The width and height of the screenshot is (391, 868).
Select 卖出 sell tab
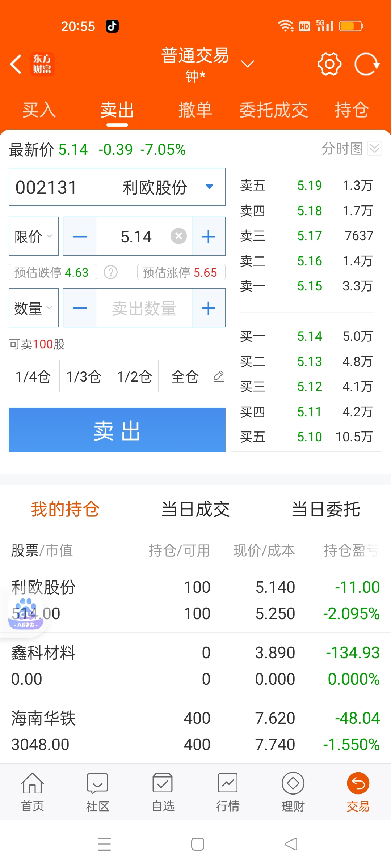point(117,110)
